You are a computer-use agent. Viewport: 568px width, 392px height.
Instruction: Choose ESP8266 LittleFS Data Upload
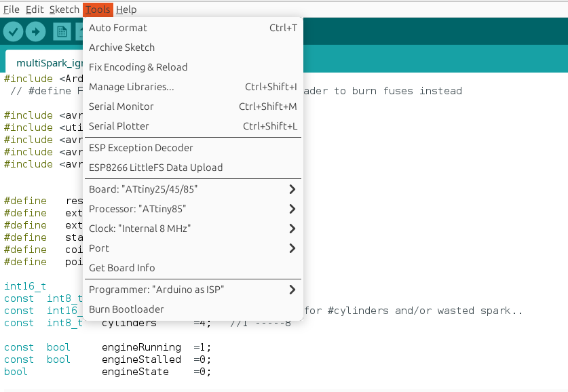coord(156,168)
